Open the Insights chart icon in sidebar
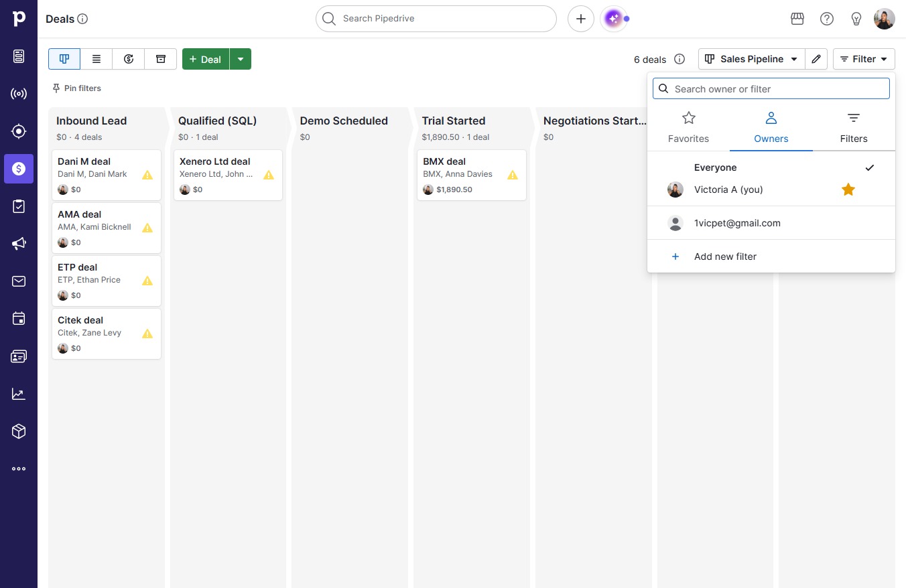This screenshot has width=906, height=588. (x=19, y=394)
